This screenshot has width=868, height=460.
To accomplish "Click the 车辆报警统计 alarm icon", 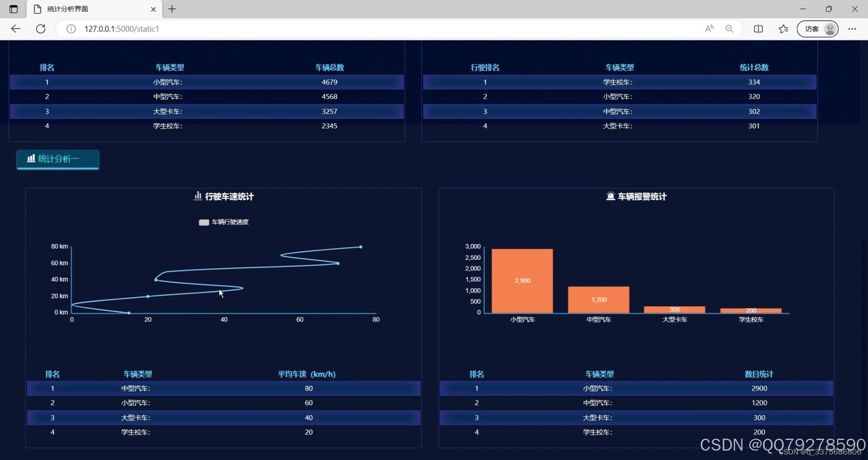I will pyautogui.click(x=610, y=196).
